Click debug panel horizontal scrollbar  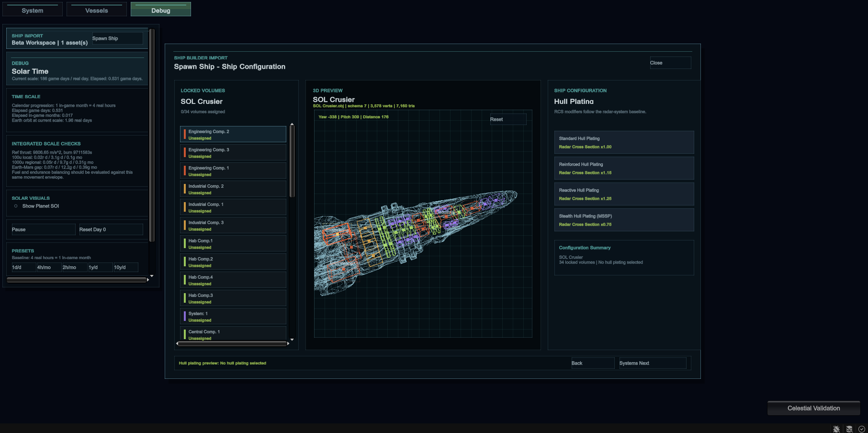point(77,280)
